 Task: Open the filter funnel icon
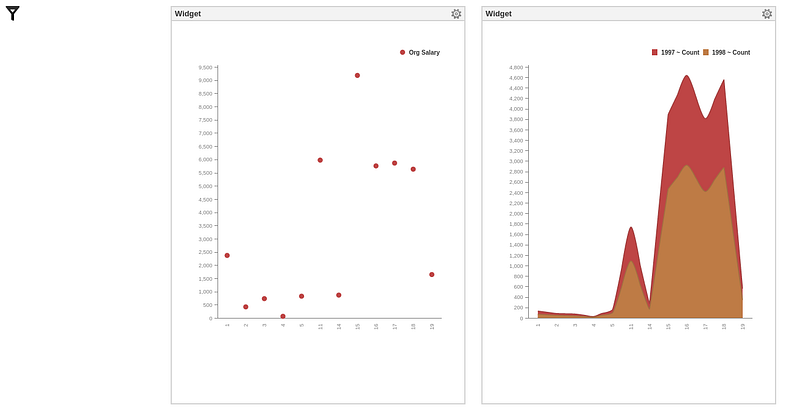click(13, 13)
